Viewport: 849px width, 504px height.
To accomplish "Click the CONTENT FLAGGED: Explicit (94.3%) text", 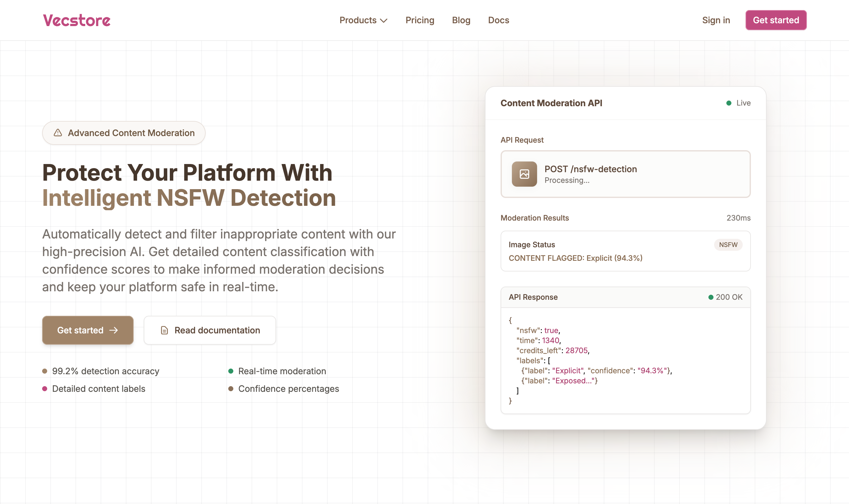I will [x=575, y=258].
